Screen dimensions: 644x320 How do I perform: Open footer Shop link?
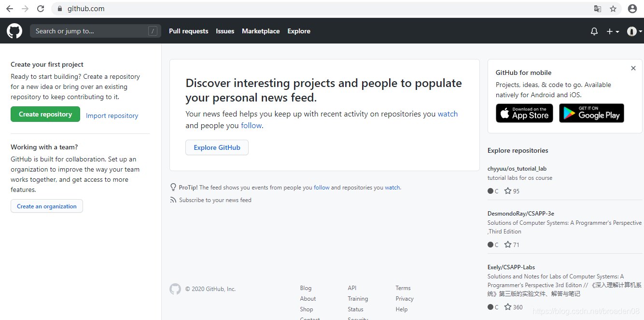click(307, 309)
